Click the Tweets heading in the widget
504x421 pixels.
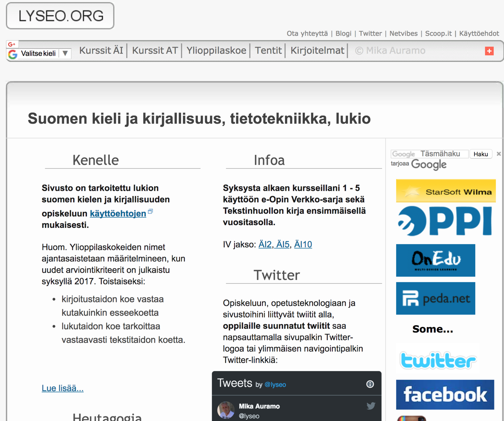235,383
